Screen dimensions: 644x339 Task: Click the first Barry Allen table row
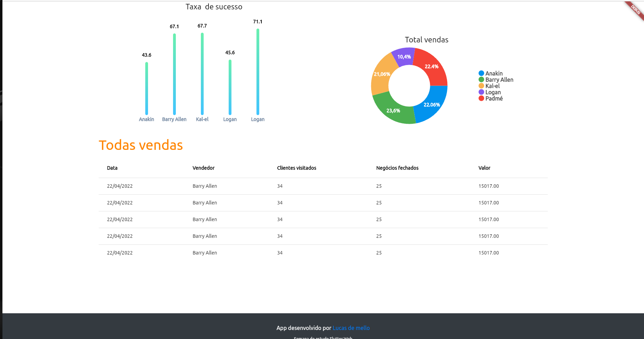click(205, 186)
